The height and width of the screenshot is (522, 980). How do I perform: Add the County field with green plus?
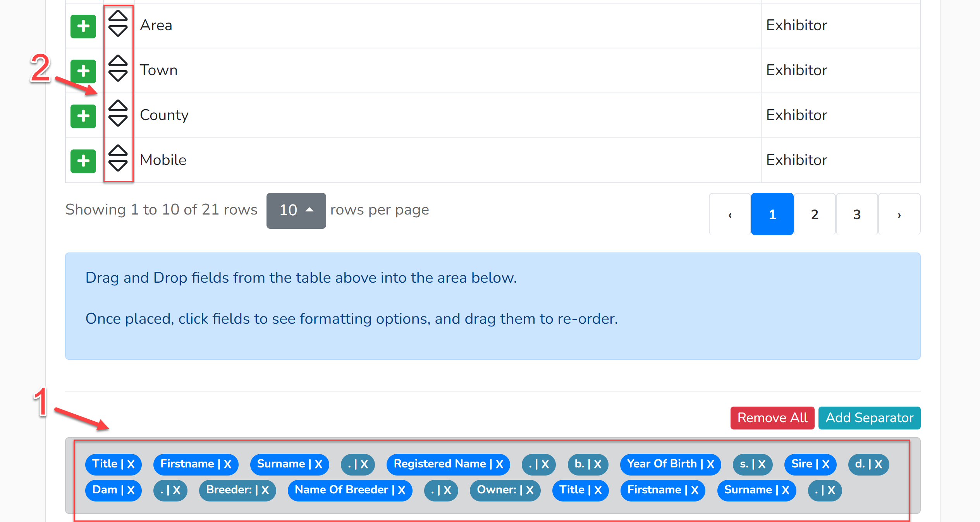83,116
